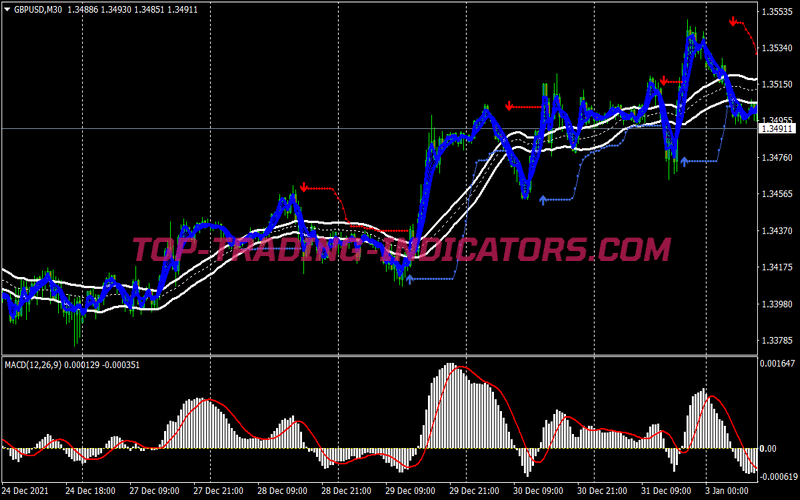This screenshot has width=800, height=500.
Task: Click the 31 Dec 09:00 time label
Action: click(665, 491)
